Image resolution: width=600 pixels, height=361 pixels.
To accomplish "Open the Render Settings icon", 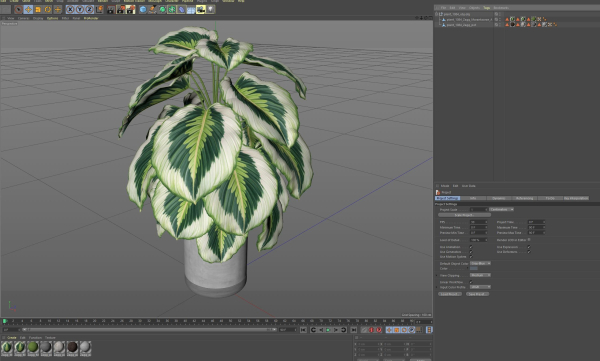I will coord(130,10).
